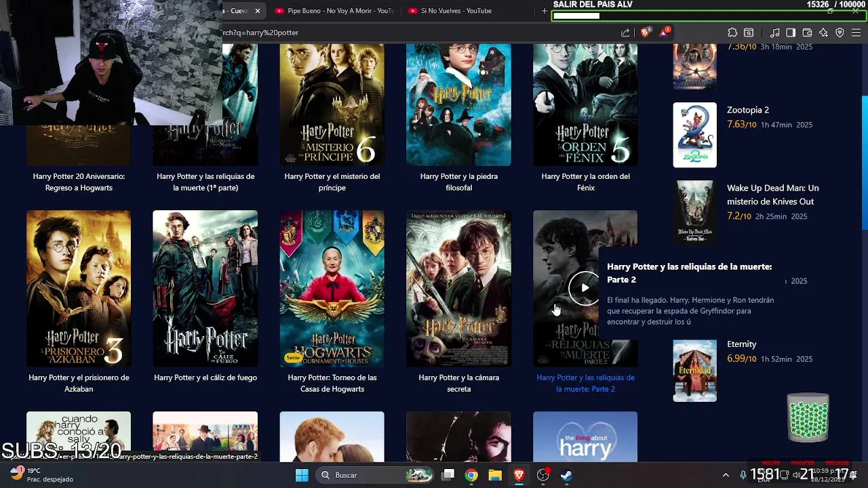Open Harry Potter y el misterio del príncipe title
Image resolution: width=868 pixels, height=488 pixels.
point(332,182)
